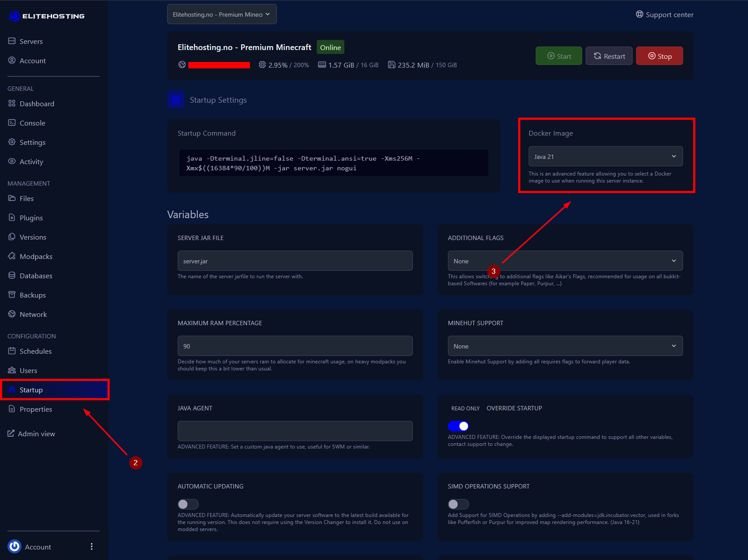Click the '1.57 GiB' memory value
The width and height of the screenshot is (748, 560).
pos(341,65)
